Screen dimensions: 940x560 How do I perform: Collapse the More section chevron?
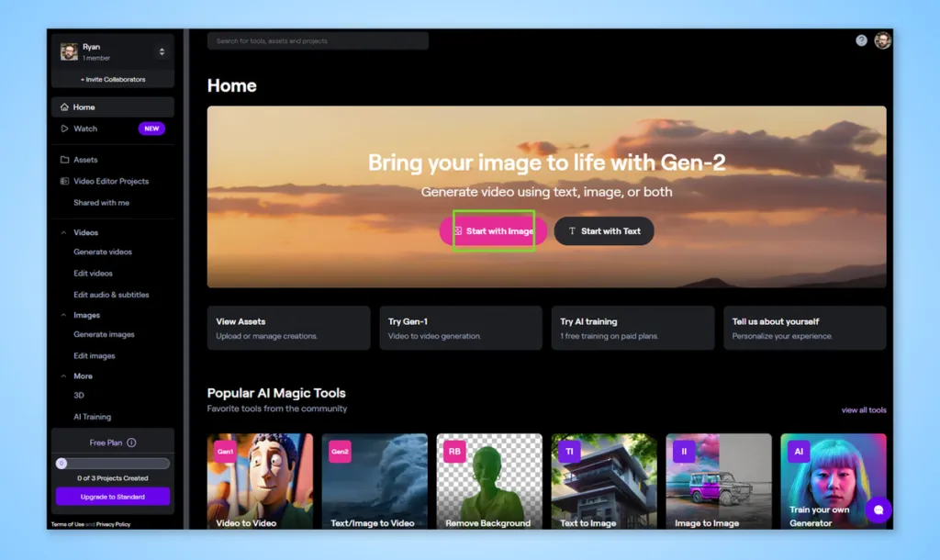(63, 375)
